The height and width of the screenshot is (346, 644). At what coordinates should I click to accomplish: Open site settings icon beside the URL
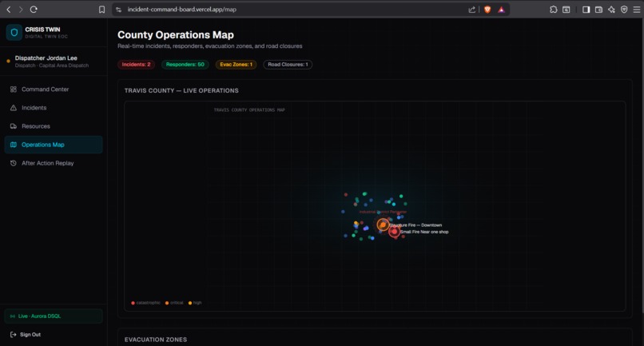[119, 10]
